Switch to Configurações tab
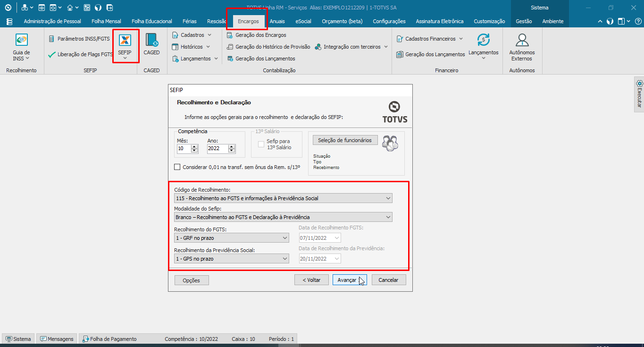 (389, 21)
